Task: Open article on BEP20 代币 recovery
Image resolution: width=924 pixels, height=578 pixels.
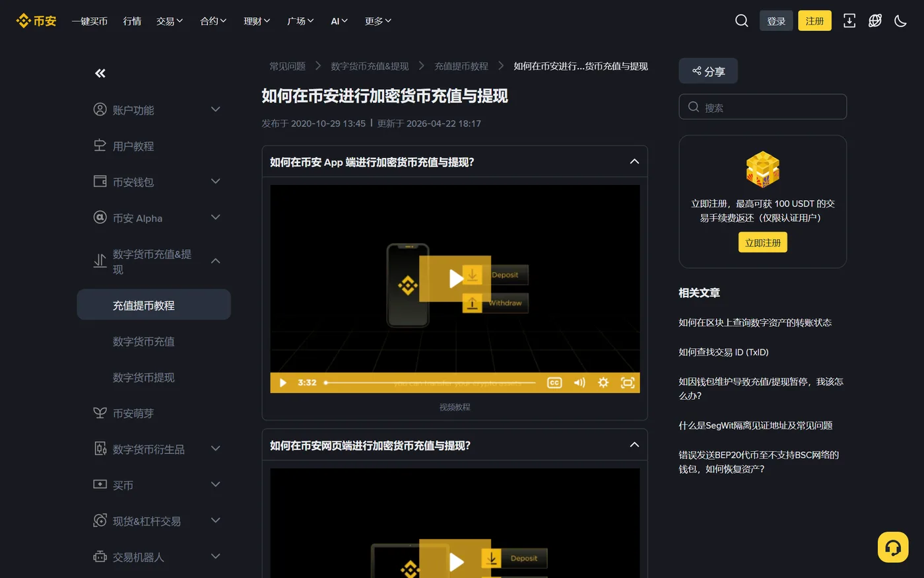Action: click(759, 462)
